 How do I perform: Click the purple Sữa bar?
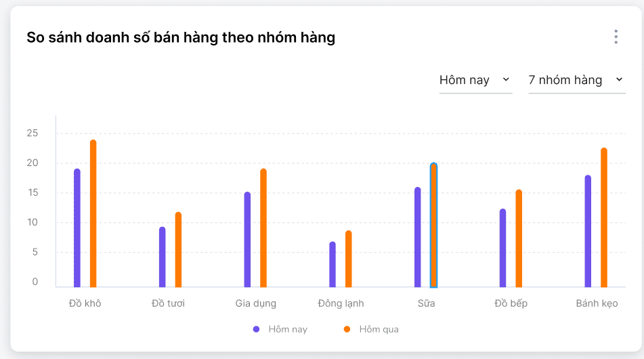(418, 238)
